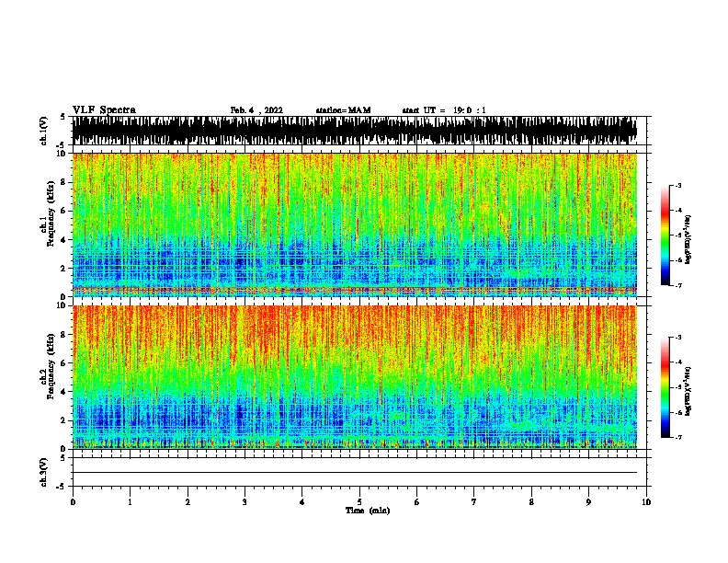Click the "10" kHz tick of ch.1 spectrogram

point(63,154)
